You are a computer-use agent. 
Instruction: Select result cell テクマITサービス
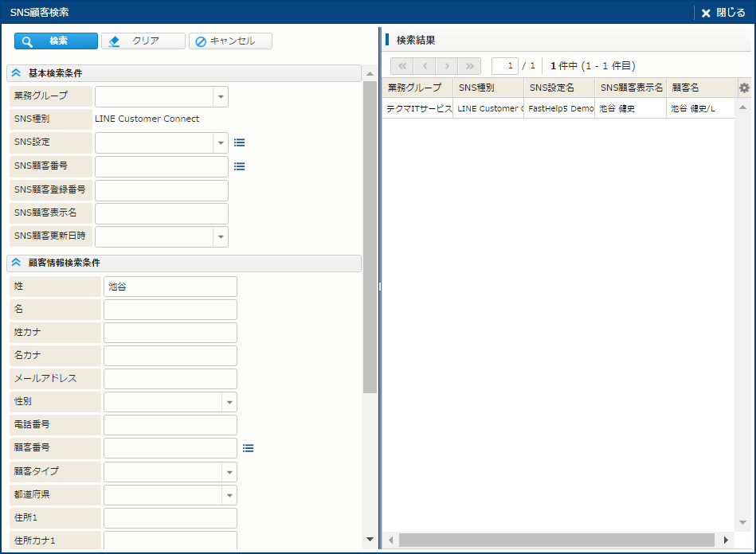click(417, 109)
